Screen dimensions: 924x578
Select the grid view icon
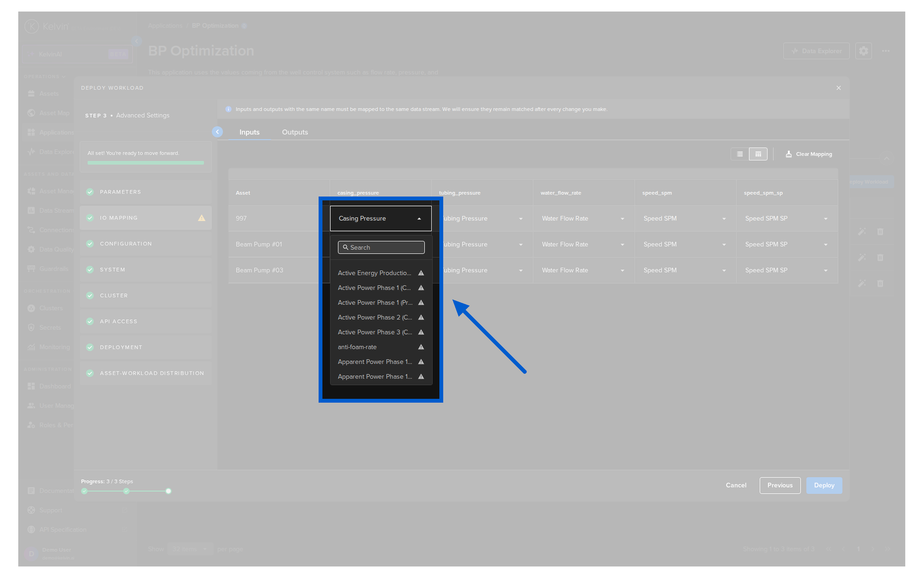[758, 154]
